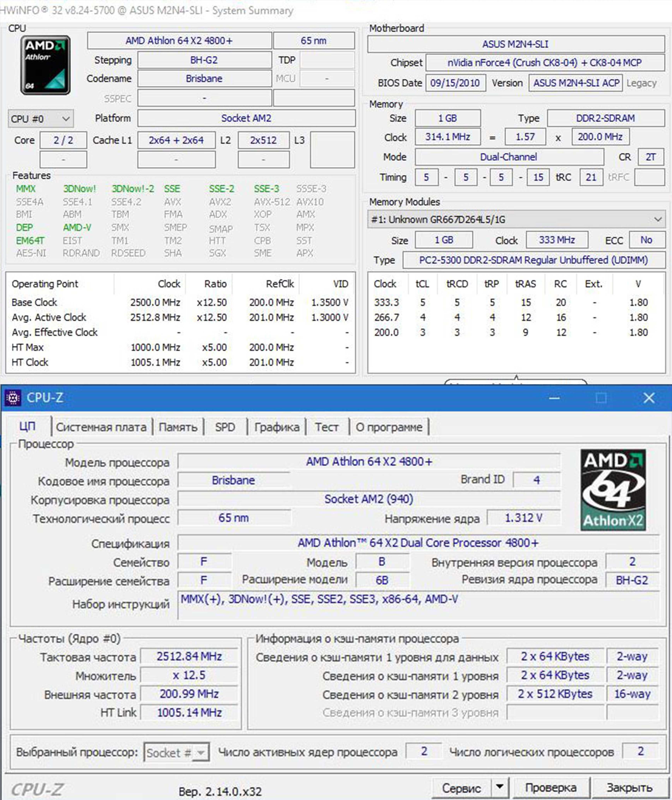Click the PC2-5300 DDR2-SDRAM module type field
This screenshot has width=672, height=800.
534,260
